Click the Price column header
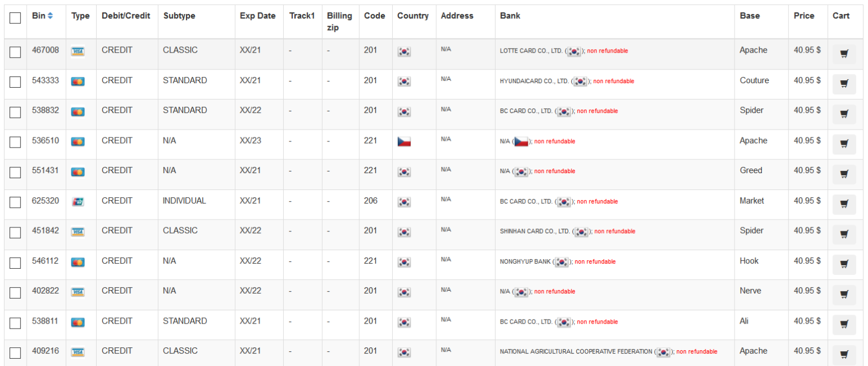This screenshot has width=868, height=366. [x=804, y=16]
